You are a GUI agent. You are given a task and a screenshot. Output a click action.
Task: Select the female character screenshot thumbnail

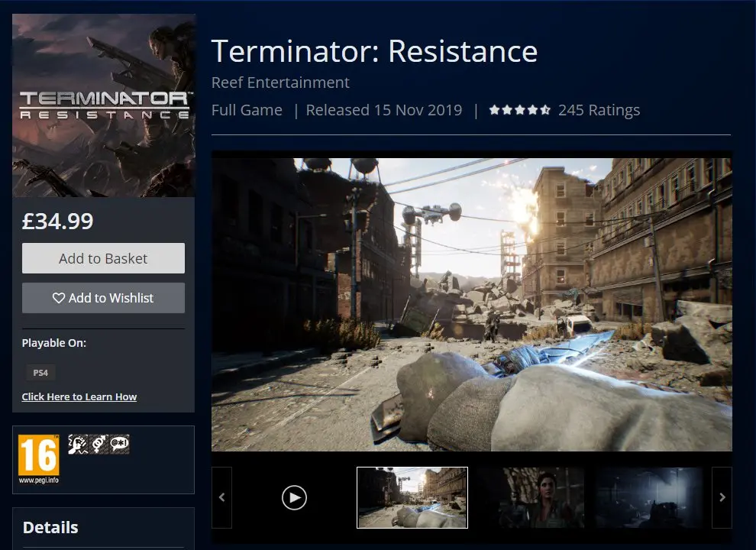coord(531,498)
